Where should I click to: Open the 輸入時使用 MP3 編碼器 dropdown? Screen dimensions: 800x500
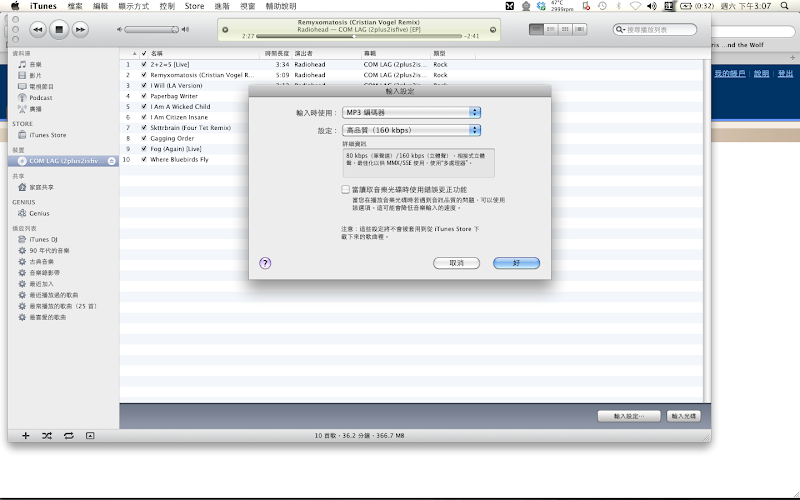411,112
